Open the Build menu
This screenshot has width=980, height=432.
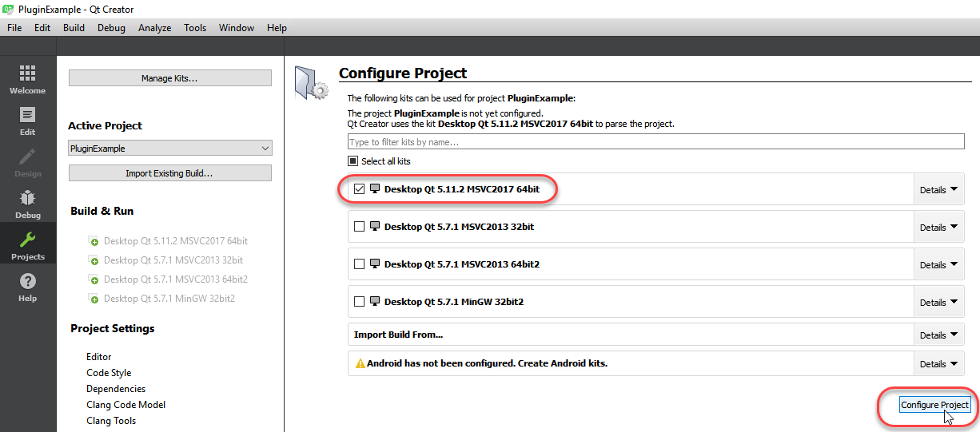74,28
